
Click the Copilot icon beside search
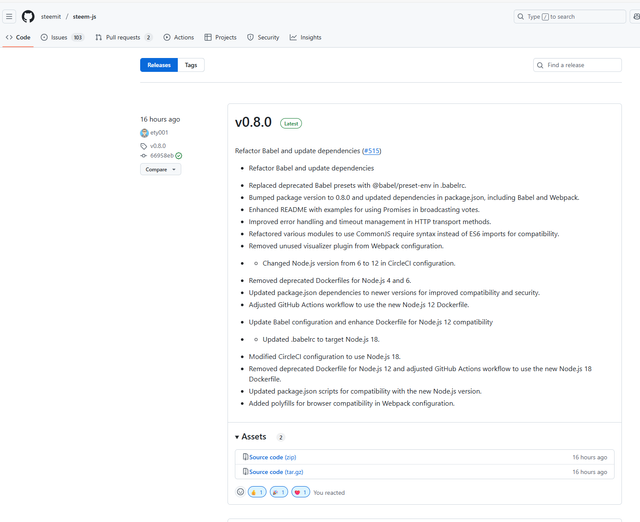pos(636,17)
